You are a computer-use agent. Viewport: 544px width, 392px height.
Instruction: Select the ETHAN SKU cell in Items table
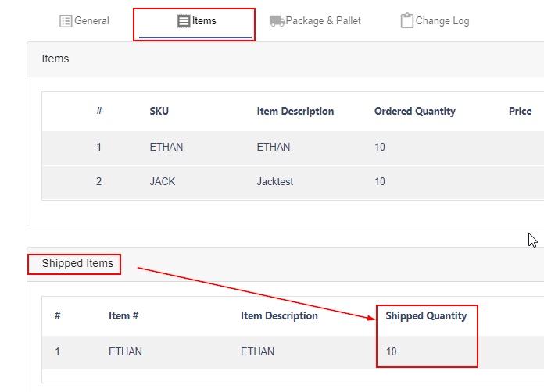[x=166, y=147]
